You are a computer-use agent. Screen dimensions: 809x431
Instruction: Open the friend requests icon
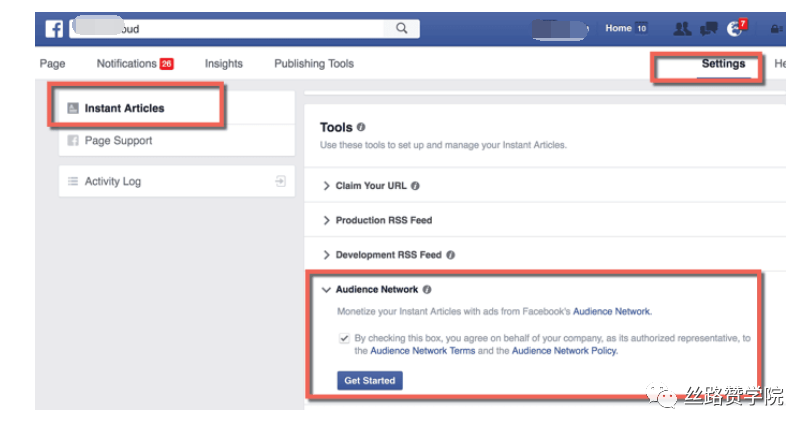point(682,29)
